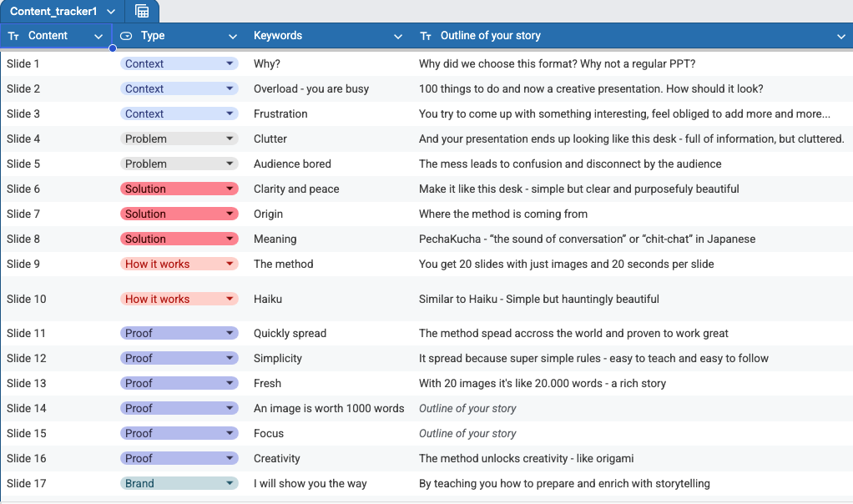
Task: Expand the Type column header menu
Action: coord(233,37)
